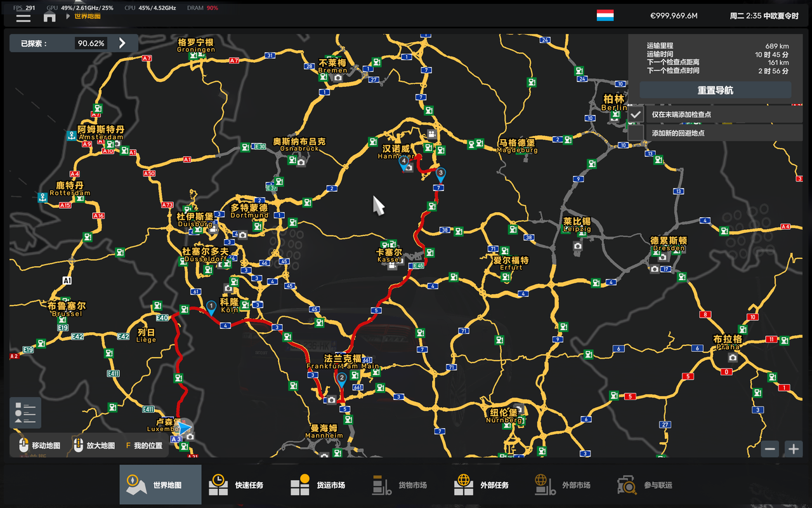Switch to the 快速任务 tab
812x508 pixels.
click(x=242, y=485)
